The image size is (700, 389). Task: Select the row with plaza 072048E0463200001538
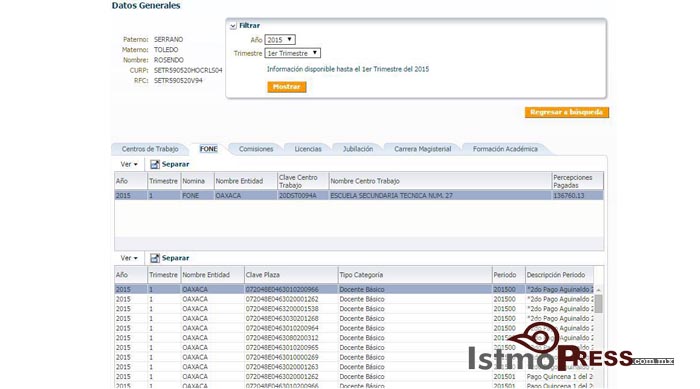[354, 309]
